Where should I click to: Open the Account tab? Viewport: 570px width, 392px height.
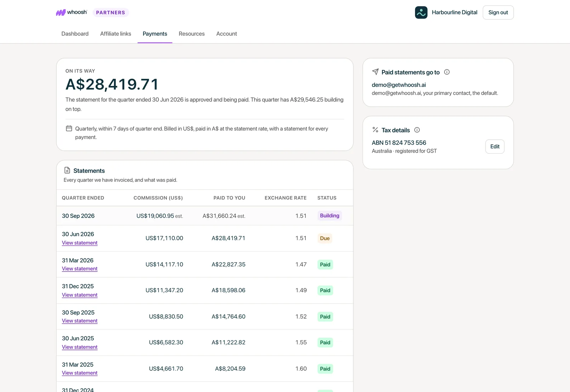227,34
